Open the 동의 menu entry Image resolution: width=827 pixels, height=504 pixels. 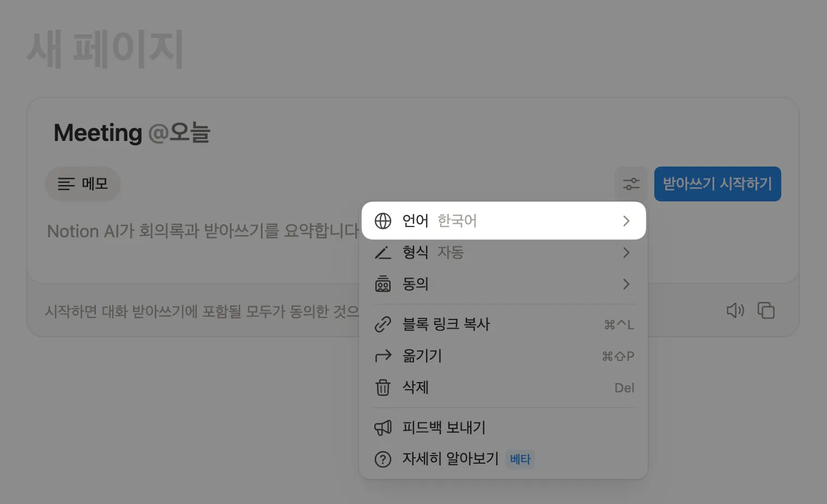(503, 284)
